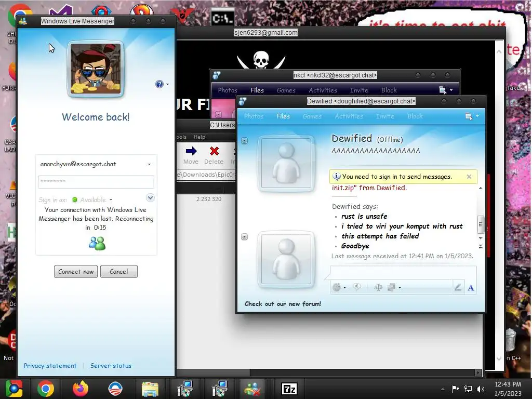Image resolution: width=532 pixels, height=399 pixels.
Task: Click the Connect now button
Action: click(x=76, y=271)
